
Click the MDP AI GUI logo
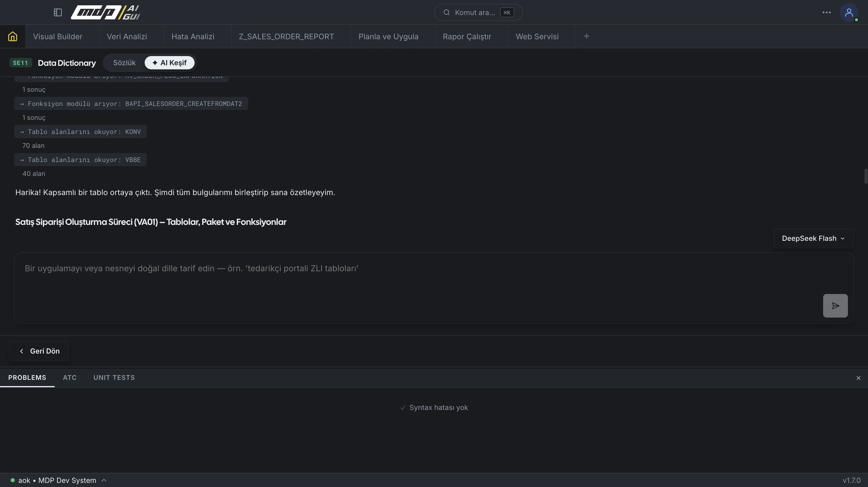pyautogui.click(x=105, y=12)
